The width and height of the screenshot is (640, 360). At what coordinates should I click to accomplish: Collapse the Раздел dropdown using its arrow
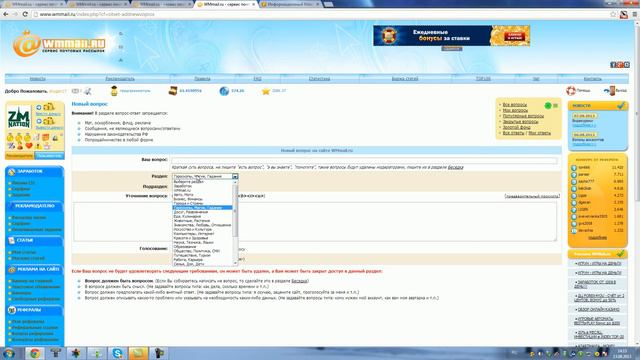click(235, 176)
